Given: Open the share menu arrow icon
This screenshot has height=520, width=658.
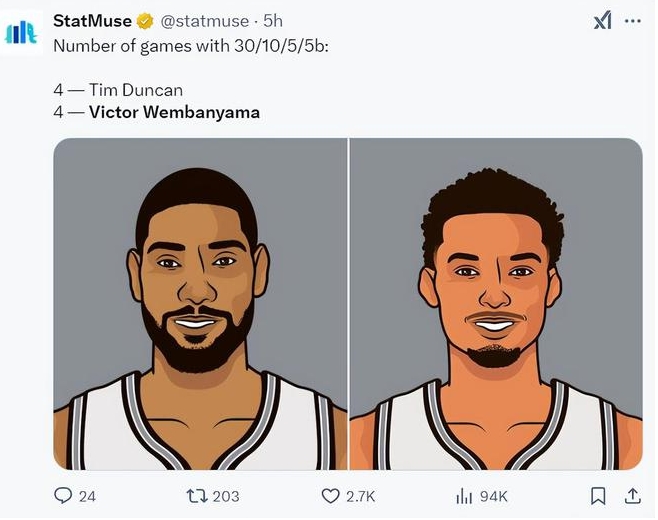Looking at the screenshot, I should click(x=632, y=495).
